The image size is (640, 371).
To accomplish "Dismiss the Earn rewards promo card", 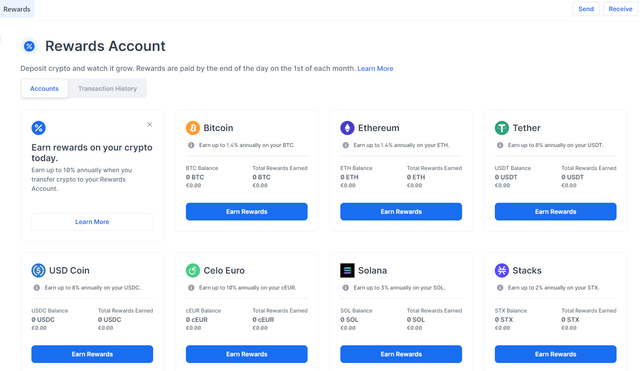I will click(149, 124).
